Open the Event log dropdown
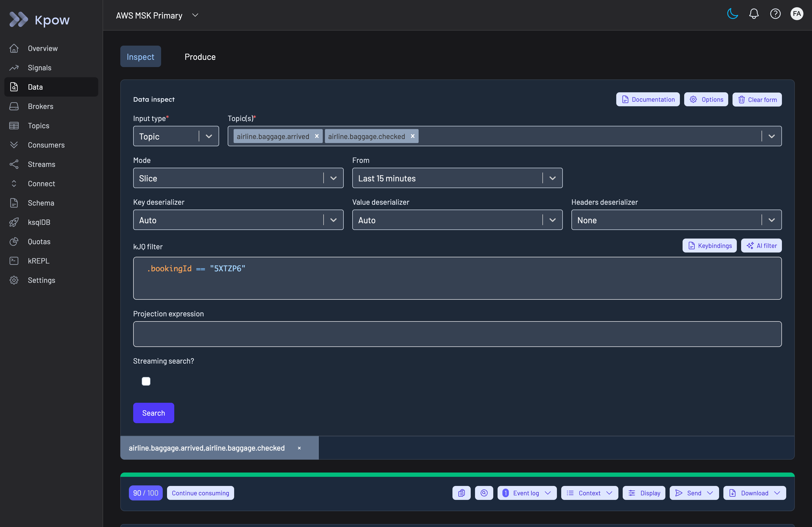The image size is (812, 527). tap(527, 493)
